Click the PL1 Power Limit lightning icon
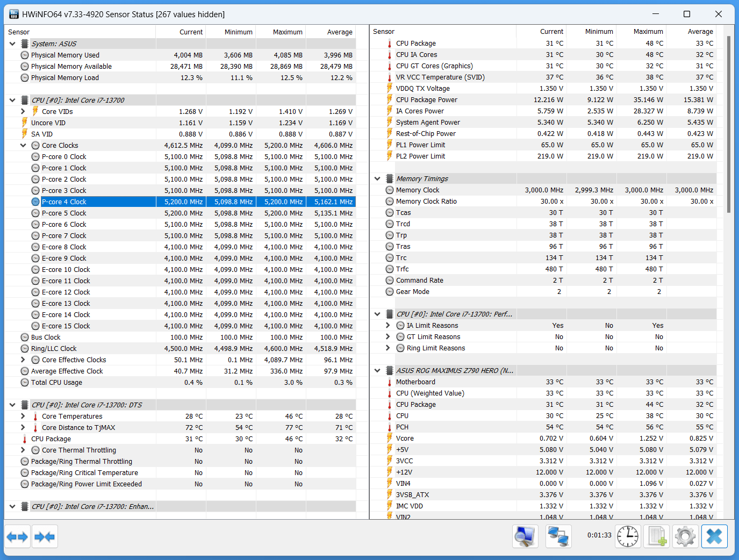739x560 pixels. 390,145
